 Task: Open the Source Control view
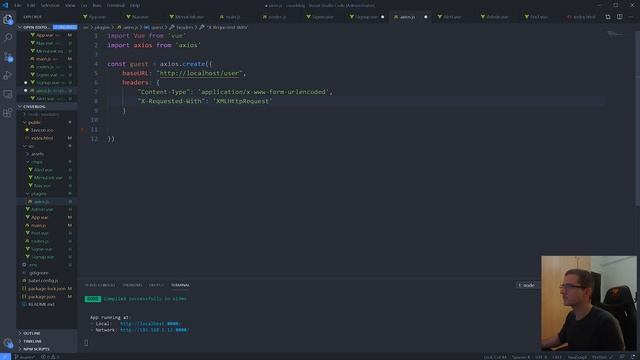click(x=8, y=56)
